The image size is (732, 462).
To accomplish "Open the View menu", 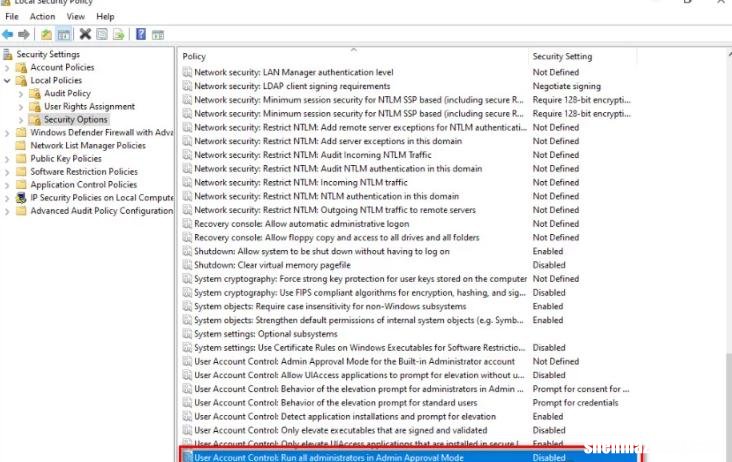I will point(76,16).
